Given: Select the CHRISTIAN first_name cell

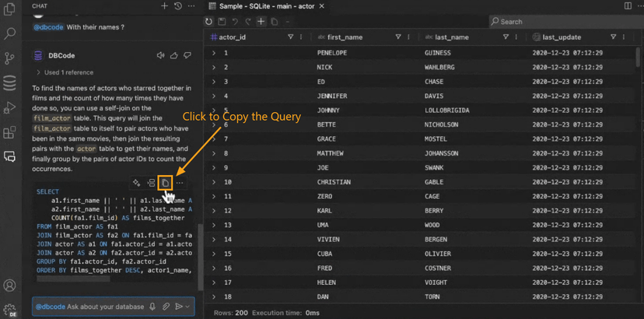Looking at the screenshot, I should coord(334,182).
